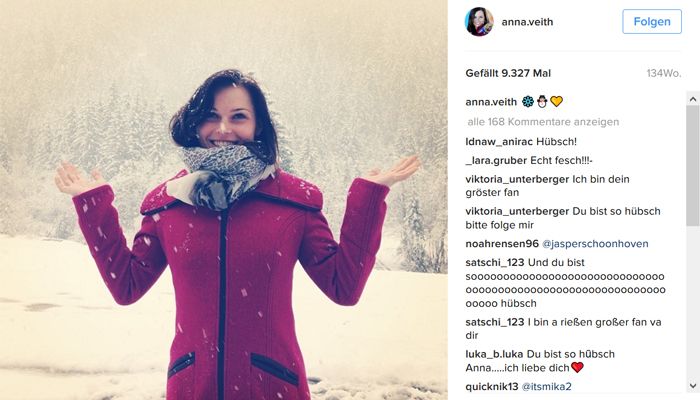Open ldnaw_anirac commenter profile

click(499, 142)
